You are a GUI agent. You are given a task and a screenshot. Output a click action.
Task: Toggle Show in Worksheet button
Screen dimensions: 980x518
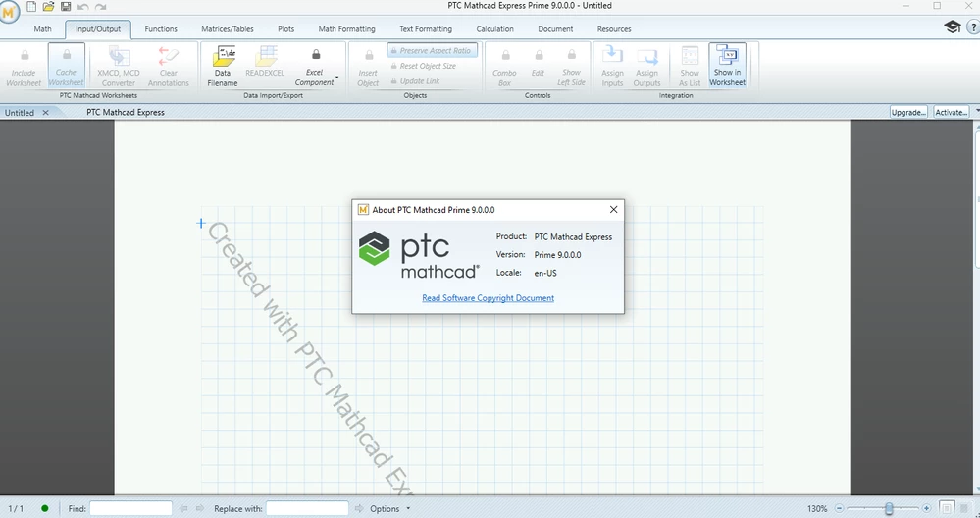(x=728, y=67)
